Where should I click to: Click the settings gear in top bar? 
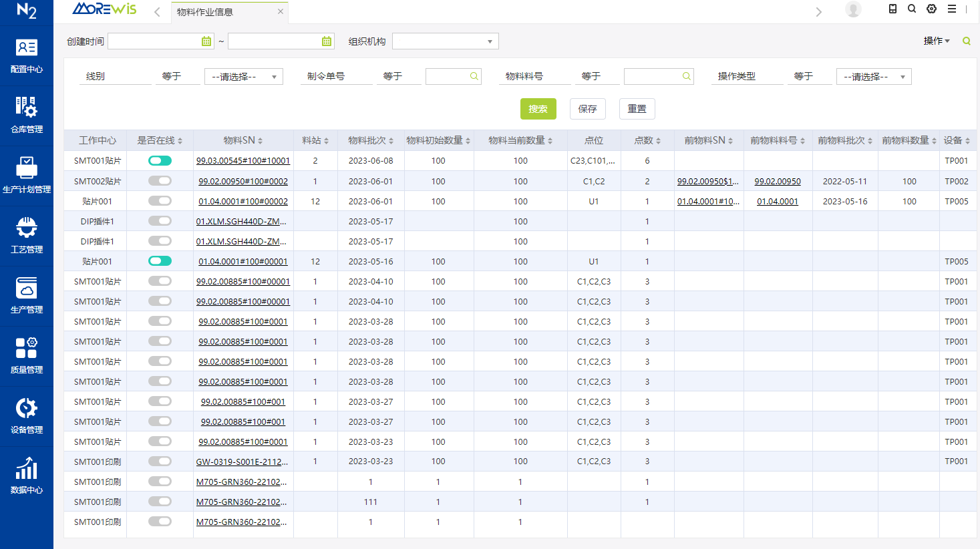click(x=931, y=9)
